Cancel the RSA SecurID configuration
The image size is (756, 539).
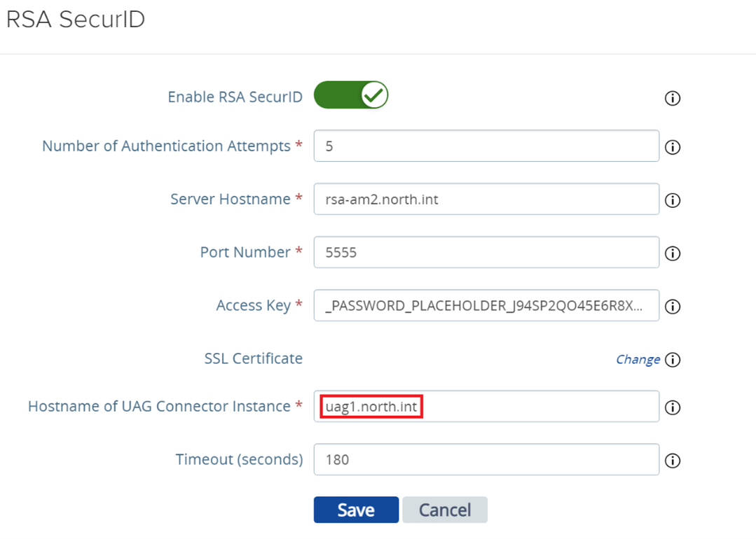point(444,510)
